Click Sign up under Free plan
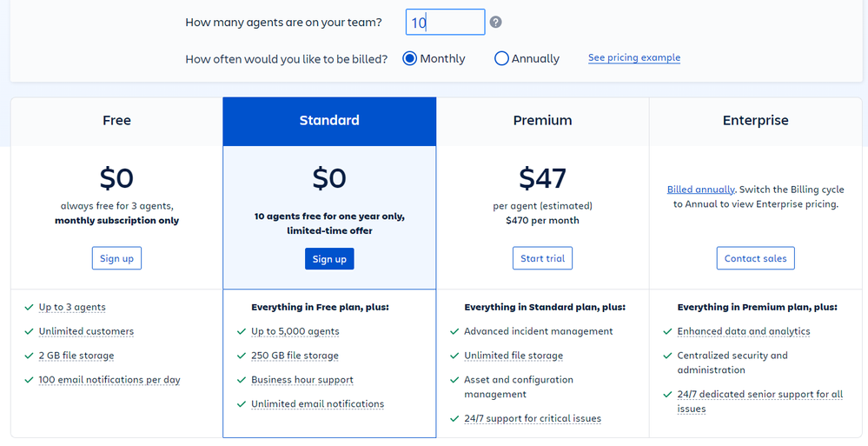This screenshot has width=868, height=446. [x=116, y=258]
